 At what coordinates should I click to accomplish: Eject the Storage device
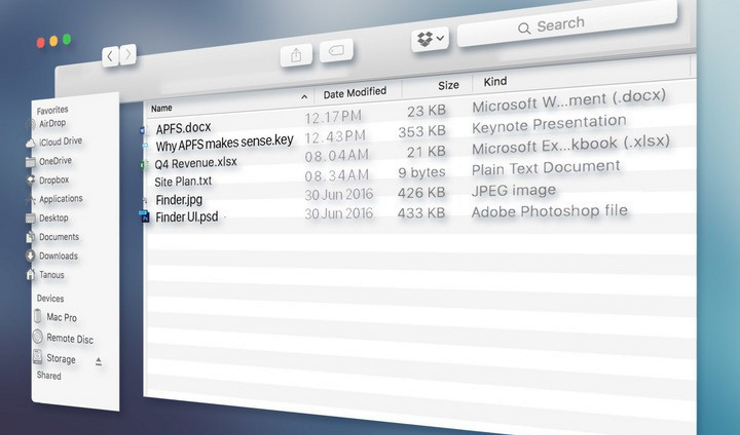click(98, 360)
